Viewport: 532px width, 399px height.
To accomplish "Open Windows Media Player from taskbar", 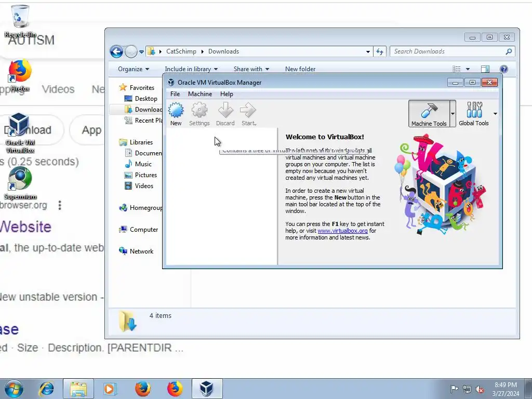I will [x=110, y=389].
